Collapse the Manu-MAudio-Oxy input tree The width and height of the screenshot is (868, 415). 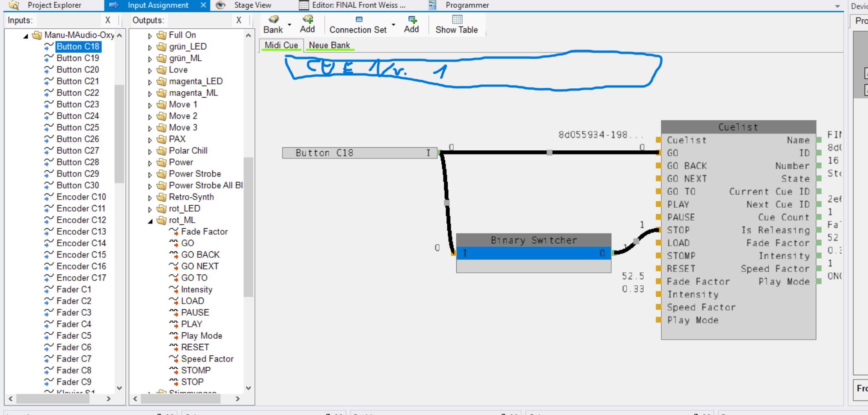26,36
